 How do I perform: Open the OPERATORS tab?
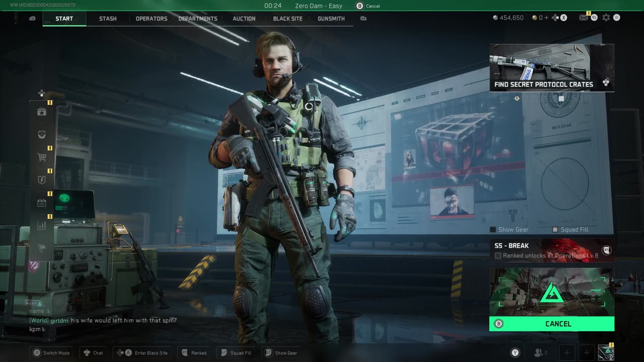click(x=151, y=19)
